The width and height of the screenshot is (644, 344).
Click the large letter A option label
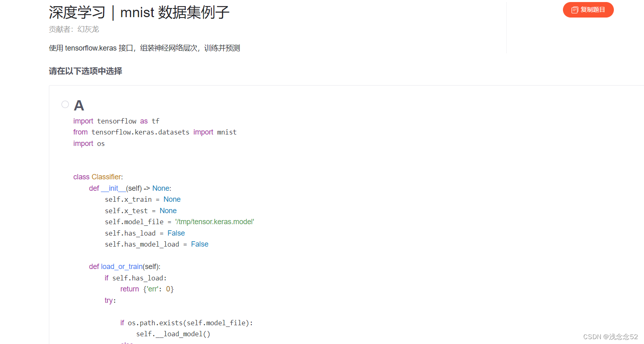coord(79,106)
